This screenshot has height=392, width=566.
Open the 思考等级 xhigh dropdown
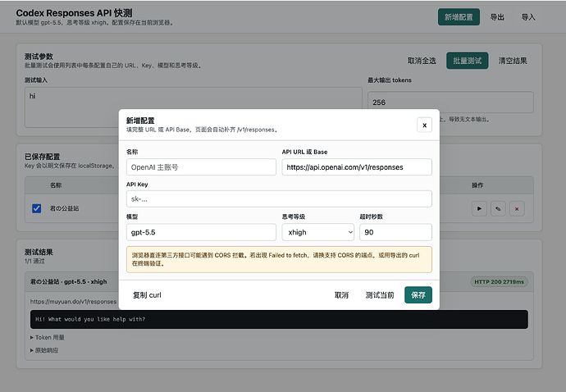(317, 232)
